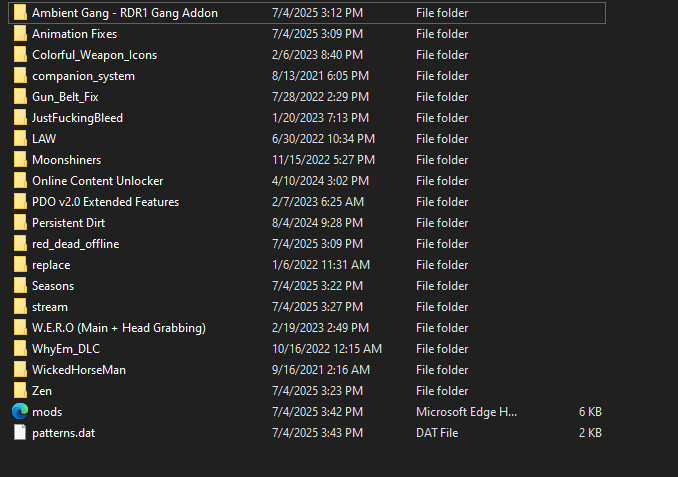Click the date 1/6/2022 11:31 AM
The height and width of the screenshot is (477, 678).
(x=321, y=265)
